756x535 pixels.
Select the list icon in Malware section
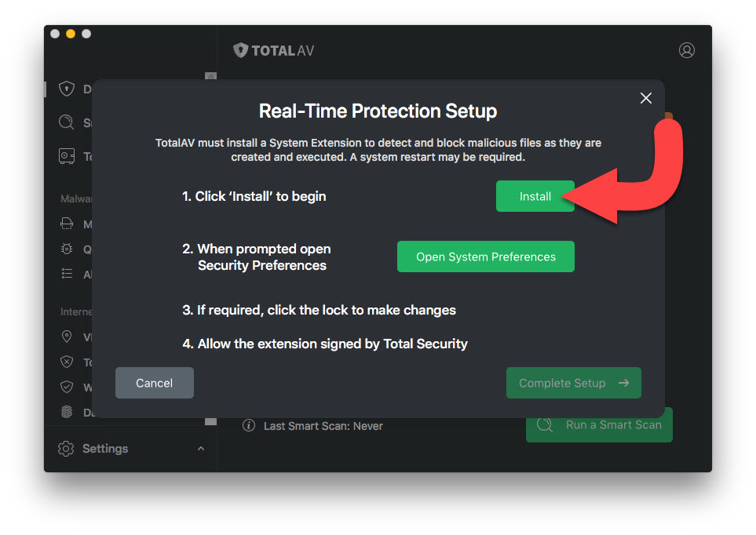pyautogui.click(x=67, y=275)
